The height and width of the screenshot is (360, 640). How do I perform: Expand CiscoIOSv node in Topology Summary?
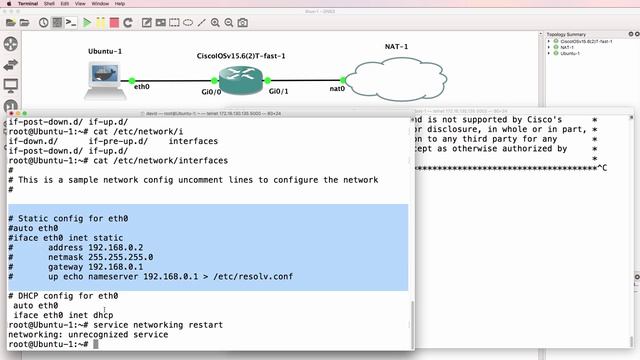click(549, 41)
